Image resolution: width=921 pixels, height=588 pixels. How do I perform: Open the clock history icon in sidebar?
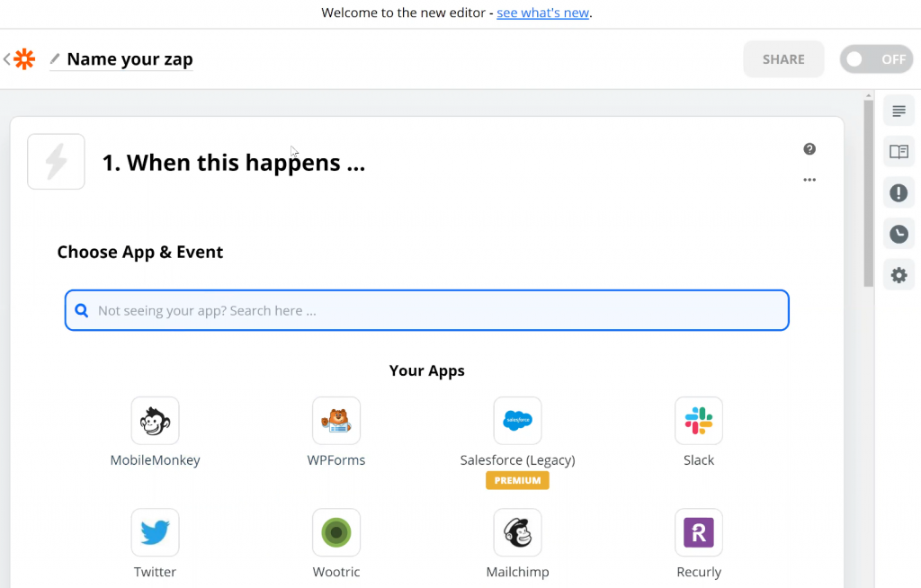899,234
